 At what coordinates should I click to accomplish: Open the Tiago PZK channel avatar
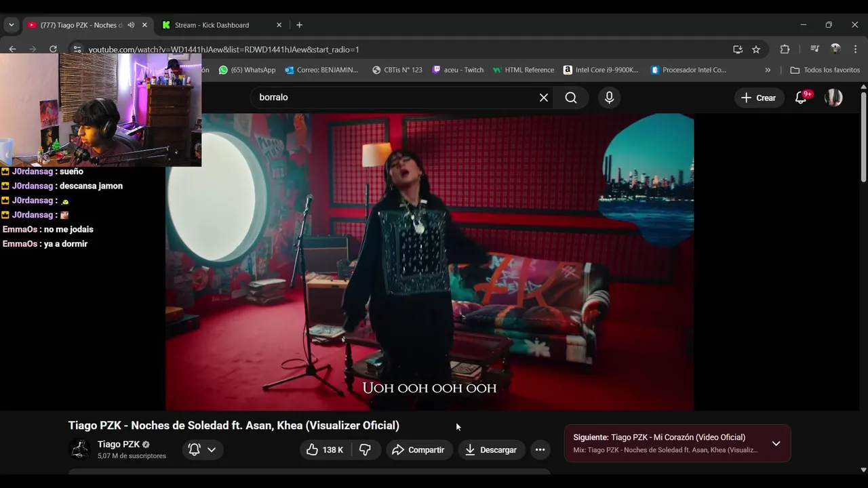pyautogui.click(x=79, y=449)
